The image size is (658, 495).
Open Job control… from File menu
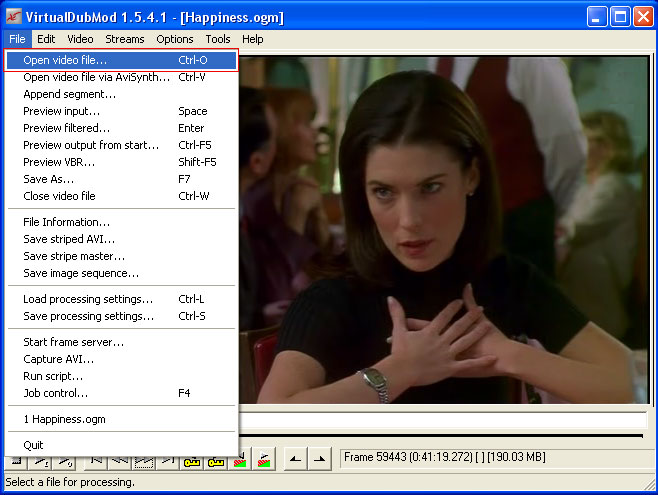coord(121,393)
